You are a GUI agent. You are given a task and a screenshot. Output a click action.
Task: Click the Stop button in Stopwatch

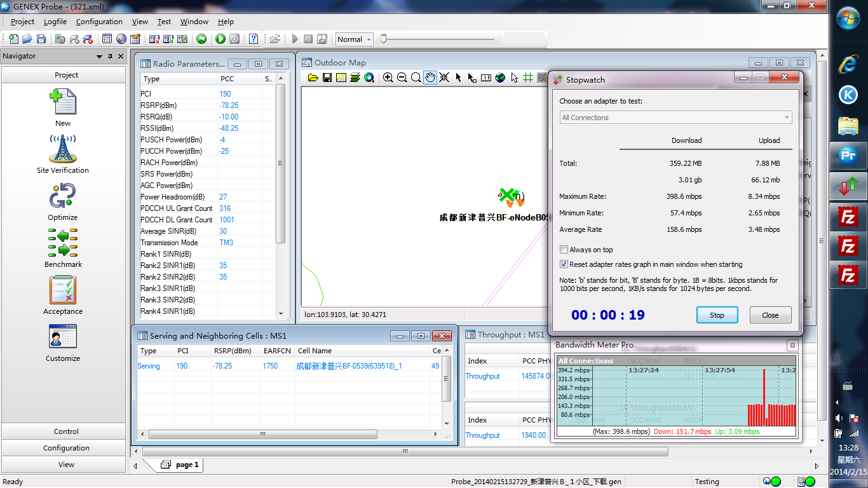pos(717,315)
